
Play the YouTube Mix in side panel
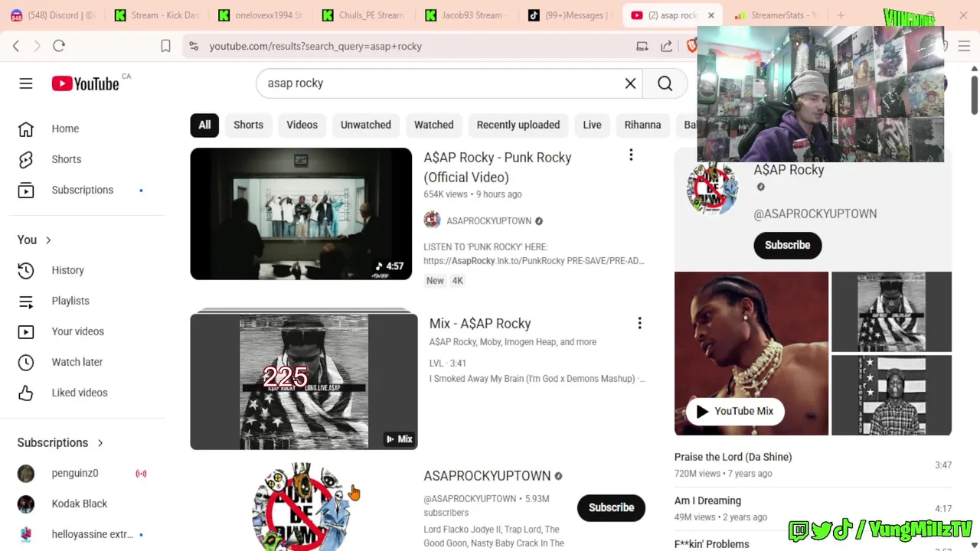point(735,411)
